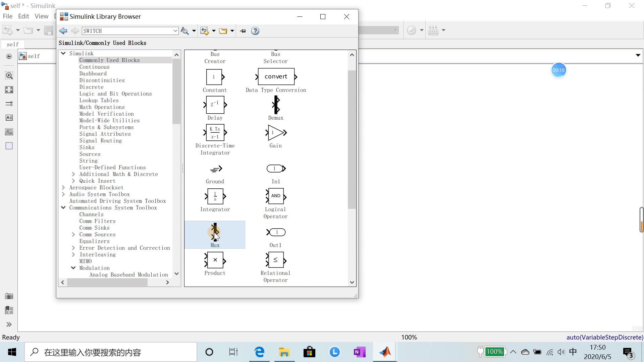644x362 pixels.
Task: Select the Delay block icon
Action: [x=215, y=105]
